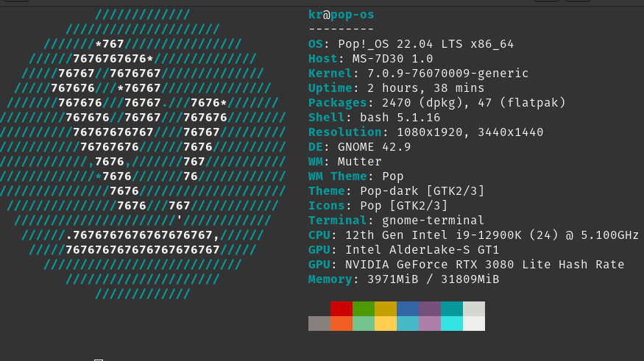644x361 pixels.
Task: Click the GPU line Intel AlderLake-S GT1
Action: [404, 250]
